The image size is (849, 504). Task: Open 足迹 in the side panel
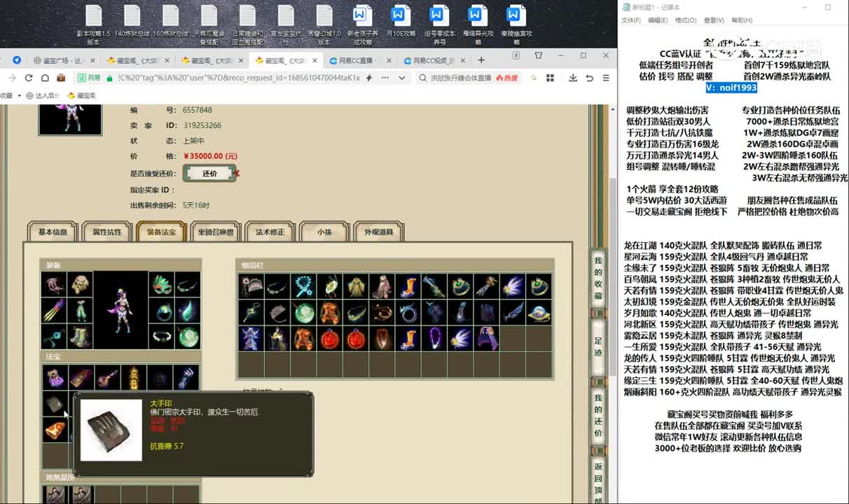pos(598,346)
